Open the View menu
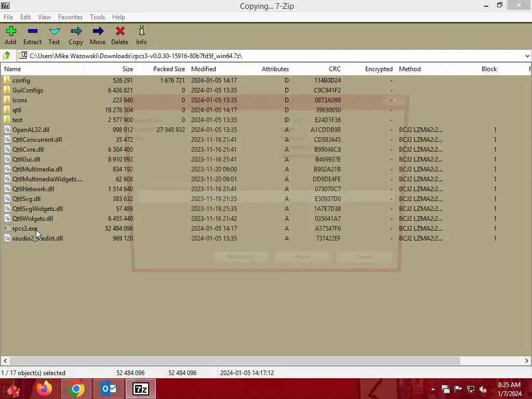The height and width of the screenshot is (399, 532). coord(44,17)
